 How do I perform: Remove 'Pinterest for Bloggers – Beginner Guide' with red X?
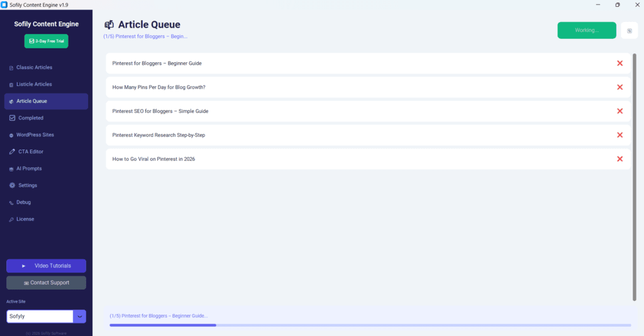tap(619, 63)
